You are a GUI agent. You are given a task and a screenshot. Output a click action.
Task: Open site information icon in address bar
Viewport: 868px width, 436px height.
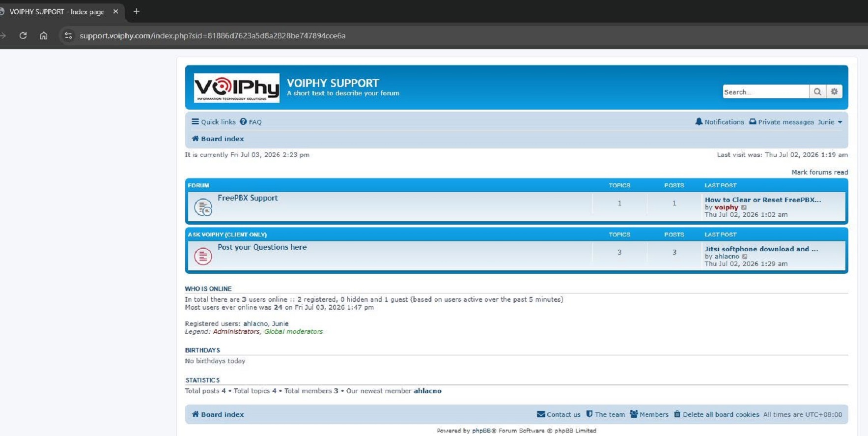[68, 35]
